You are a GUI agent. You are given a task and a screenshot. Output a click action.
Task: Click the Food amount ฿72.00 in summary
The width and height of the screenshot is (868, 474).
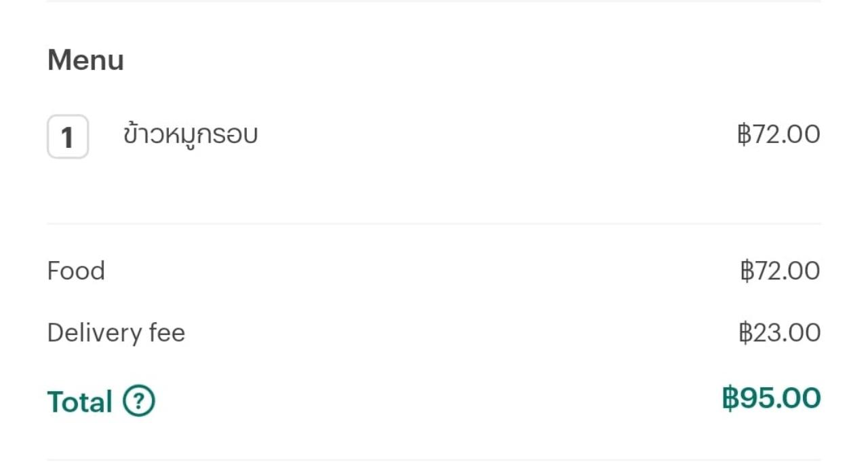pyautogui.click(x=780, y=271)
